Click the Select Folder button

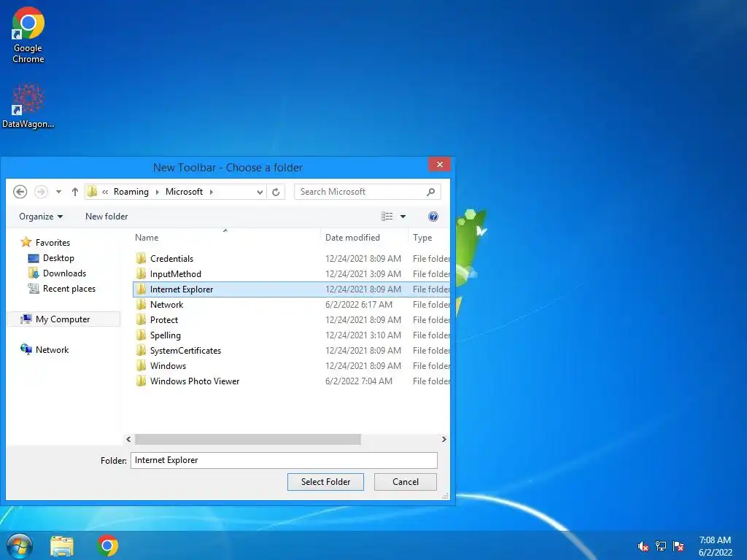pos(325,482)
